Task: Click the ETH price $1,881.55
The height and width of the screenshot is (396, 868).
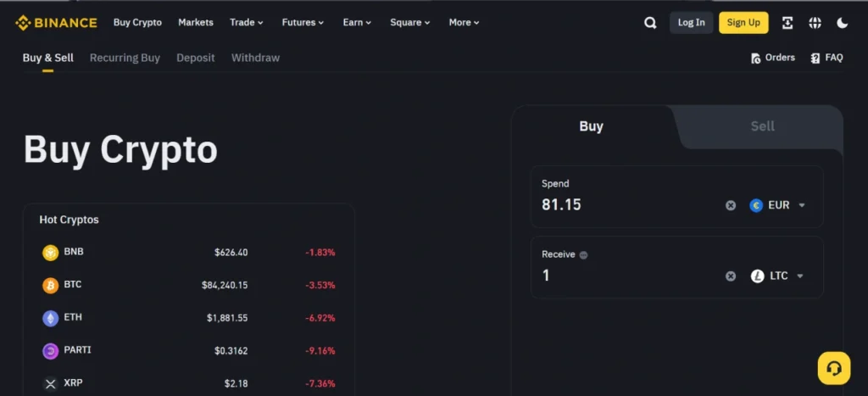Action: pos(227,318)
